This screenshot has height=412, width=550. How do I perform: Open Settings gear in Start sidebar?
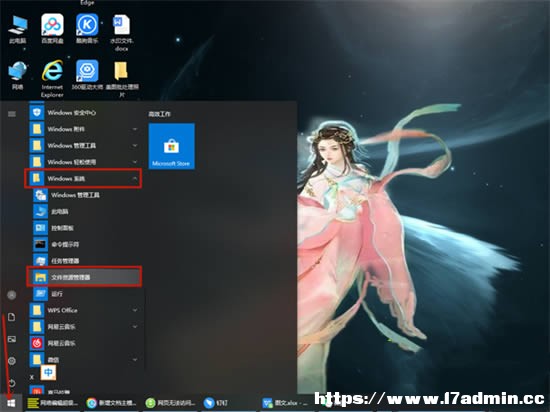tap(12, 361)
